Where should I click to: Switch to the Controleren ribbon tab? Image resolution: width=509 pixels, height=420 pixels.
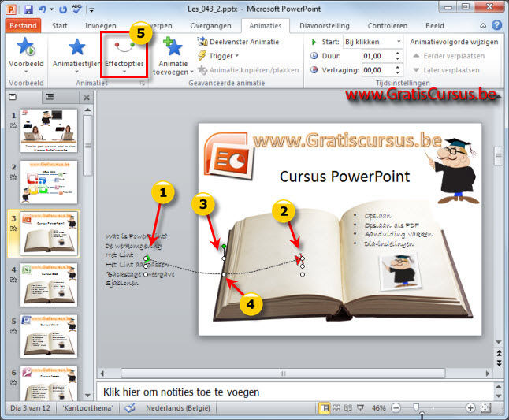[388, 26]
